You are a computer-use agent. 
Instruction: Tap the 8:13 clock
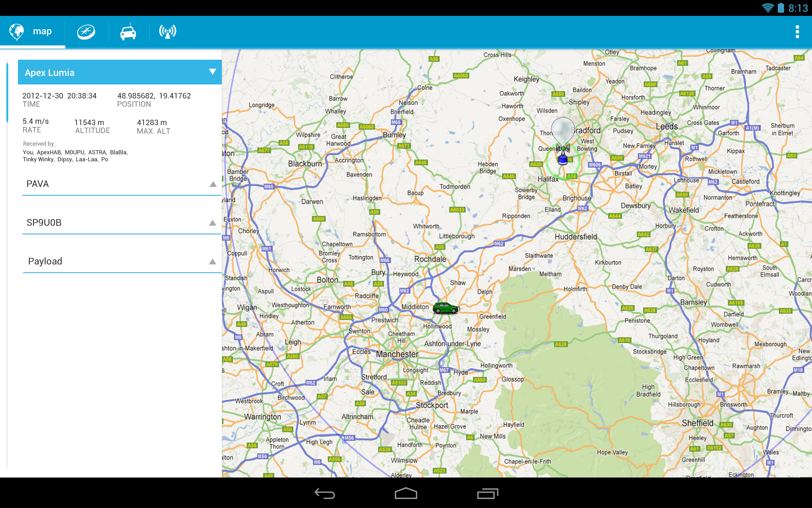798,8
